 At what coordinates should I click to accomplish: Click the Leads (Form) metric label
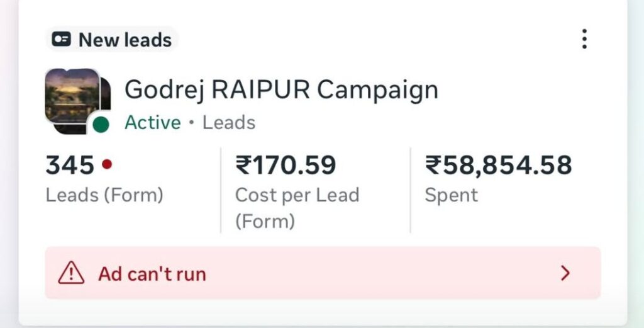click(x=104, y=195)
